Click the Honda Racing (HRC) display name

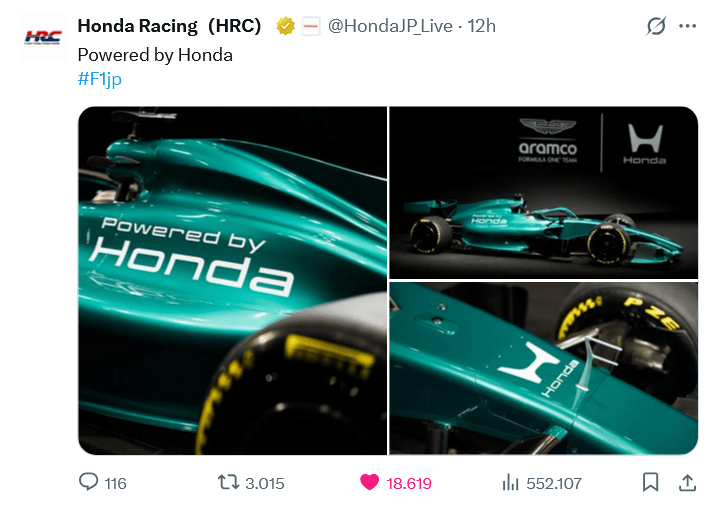point(169,26)
